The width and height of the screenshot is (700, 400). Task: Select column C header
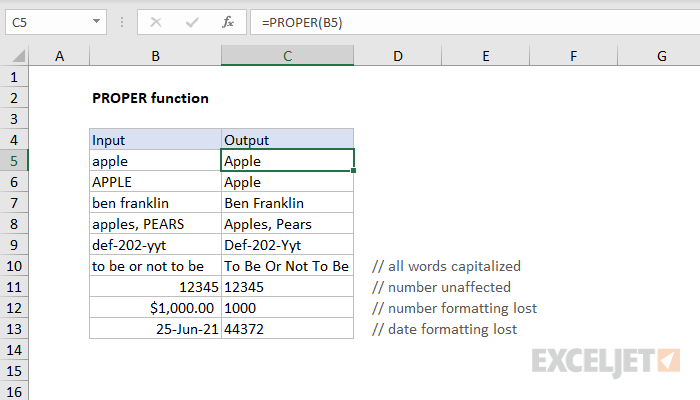pyautogui.click(x=287, y=57)
